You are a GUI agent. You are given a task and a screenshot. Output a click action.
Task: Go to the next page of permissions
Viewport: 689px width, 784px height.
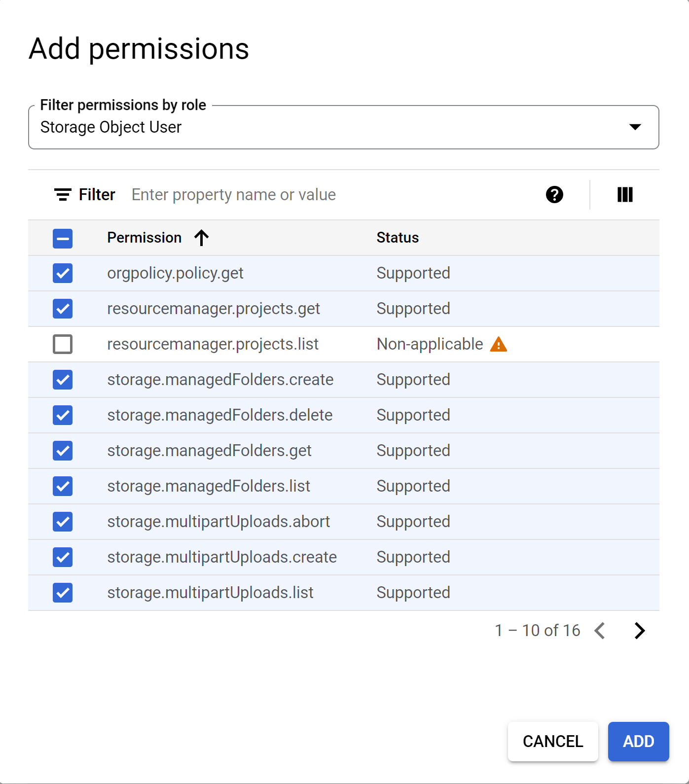(640, 631)
